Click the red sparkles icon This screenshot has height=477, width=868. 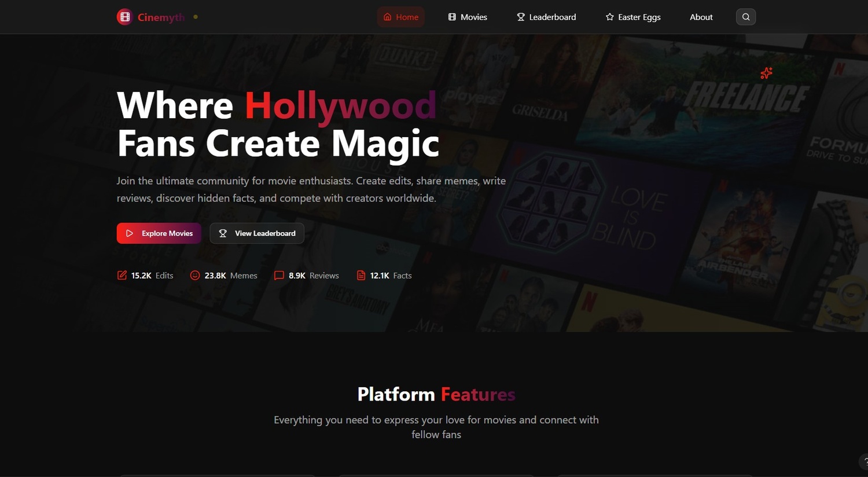coord(766,73)
